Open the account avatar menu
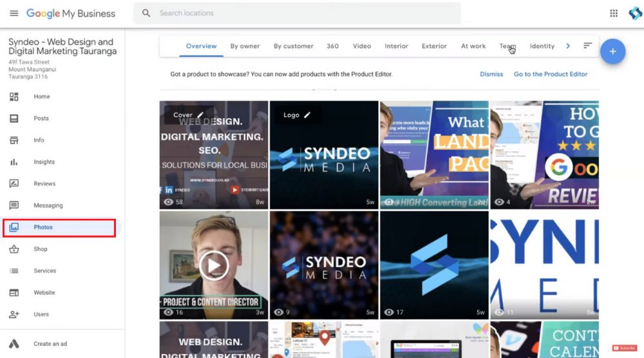 [x=636, y=13]
